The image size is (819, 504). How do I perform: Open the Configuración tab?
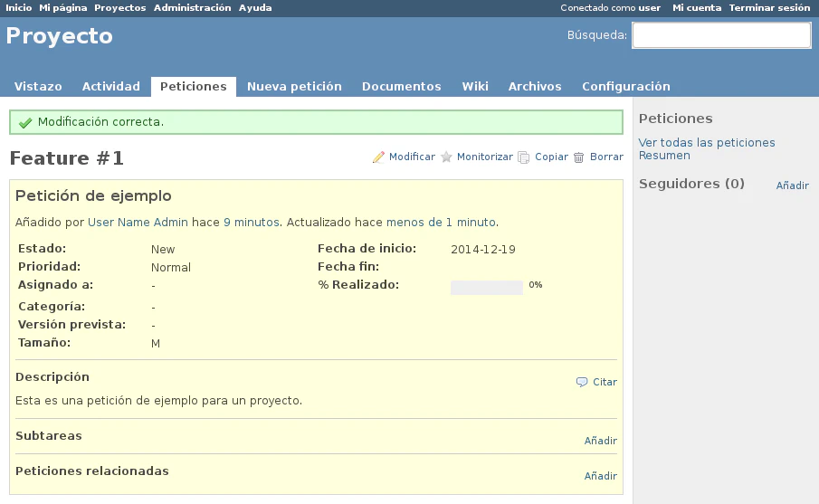(x=625, y=87)
